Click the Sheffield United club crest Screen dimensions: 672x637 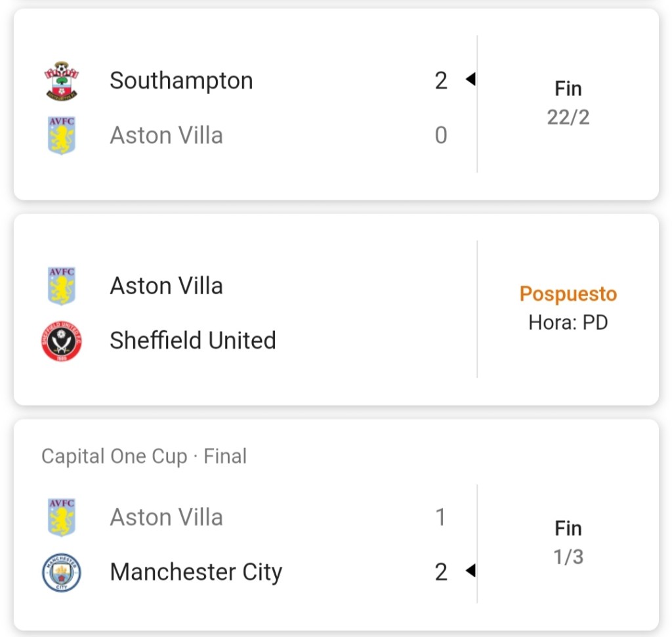(62, 341)
